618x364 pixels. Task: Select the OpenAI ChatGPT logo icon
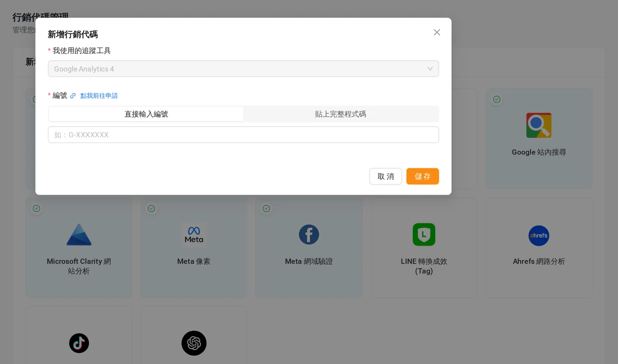click(x=194, y=343)
